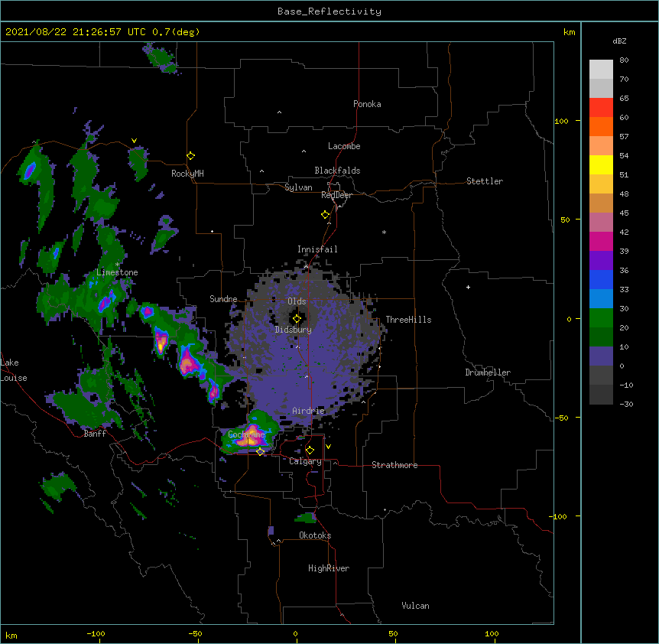The height and width of the screenshot is (644, 659).
Task: Click the yellow diamond marker above Calgary label
Action: pyautogui.click(x=310, y=450)
